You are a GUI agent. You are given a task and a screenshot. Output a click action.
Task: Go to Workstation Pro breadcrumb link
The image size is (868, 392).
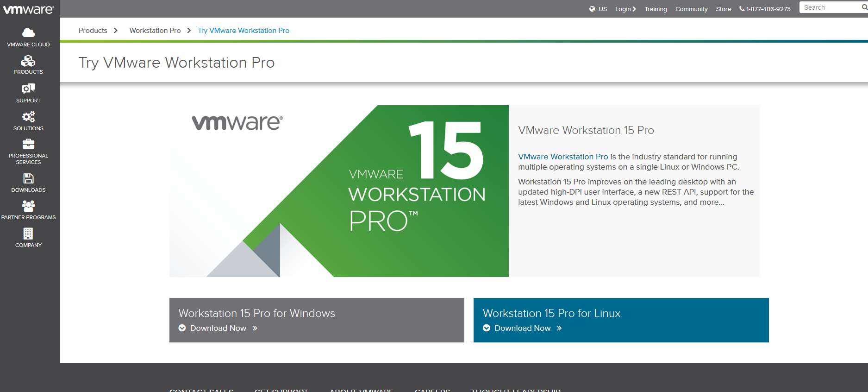pos(155,31)
